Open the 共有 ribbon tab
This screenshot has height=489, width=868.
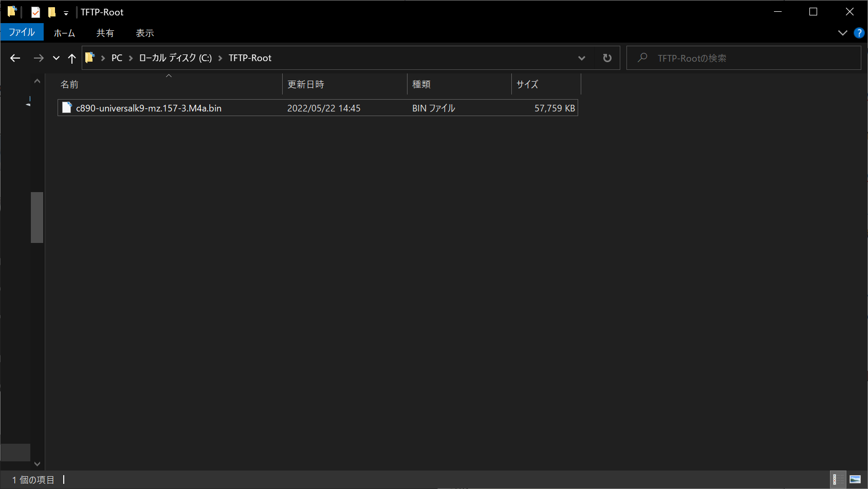(105, 33)
